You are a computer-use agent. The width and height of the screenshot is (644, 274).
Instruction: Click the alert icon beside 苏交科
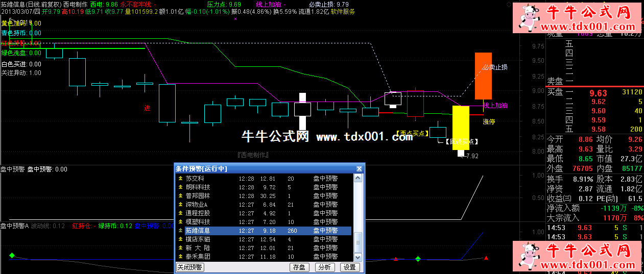point(180,179)
